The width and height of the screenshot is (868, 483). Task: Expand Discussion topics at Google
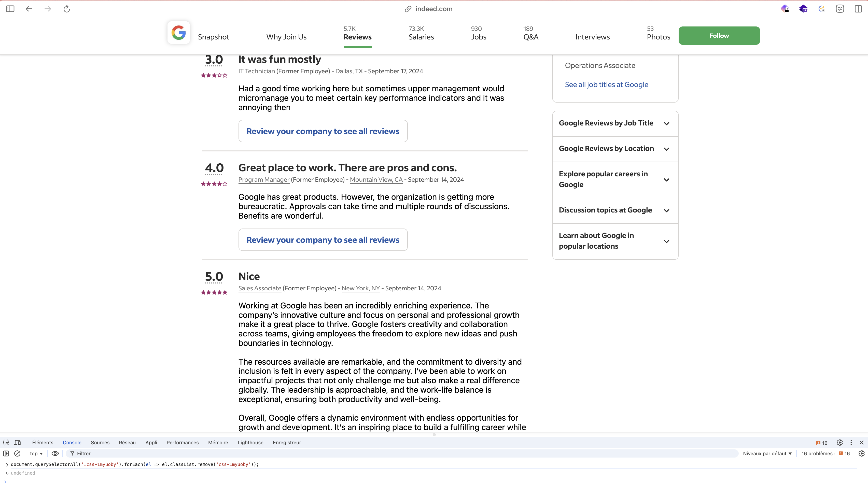coord(615,210)
